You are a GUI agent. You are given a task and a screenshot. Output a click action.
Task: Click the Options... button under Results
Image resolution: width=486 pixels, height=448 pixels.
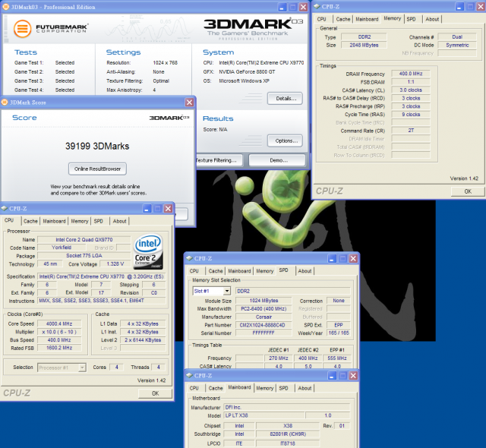[286, 141]
